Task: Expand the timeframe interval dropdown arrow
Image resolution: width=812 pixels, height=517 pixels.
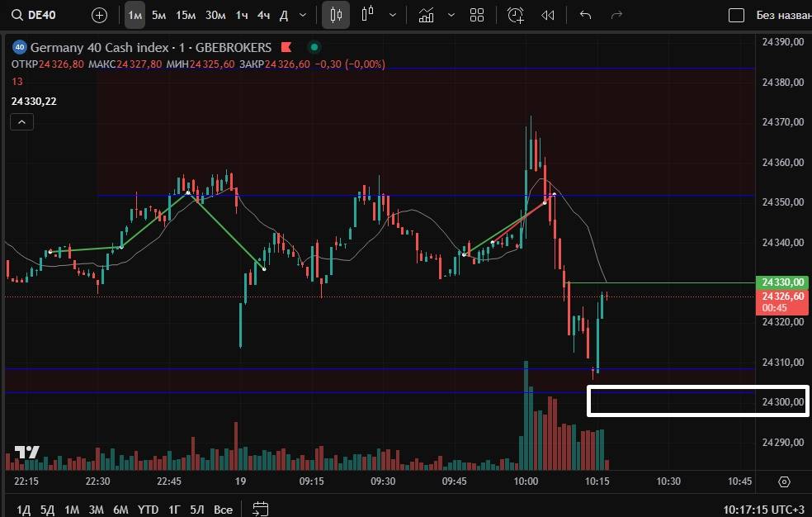Action: pos(303,15)
